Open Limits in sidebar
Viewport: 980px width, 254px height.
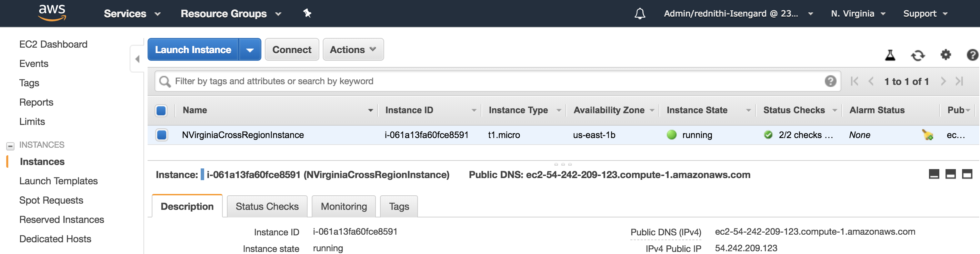click(32, 122)
